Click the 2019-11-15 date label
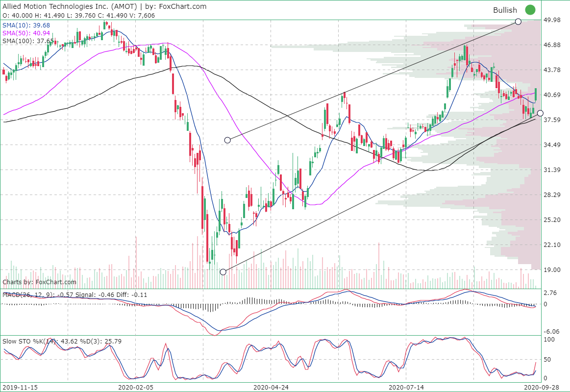Viewport: 570px width, 392px height. point(19,387)
